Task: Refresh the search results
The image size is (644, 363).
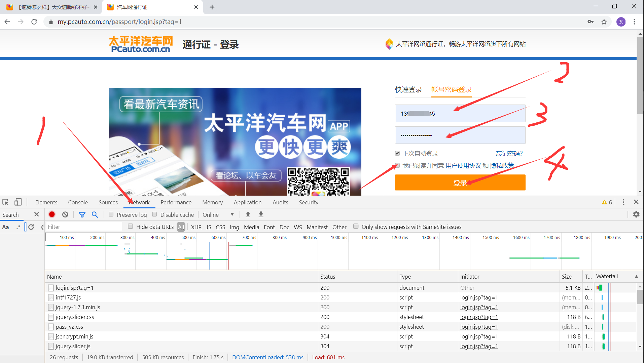Action: pyautogui.click(x=31, y=227)
